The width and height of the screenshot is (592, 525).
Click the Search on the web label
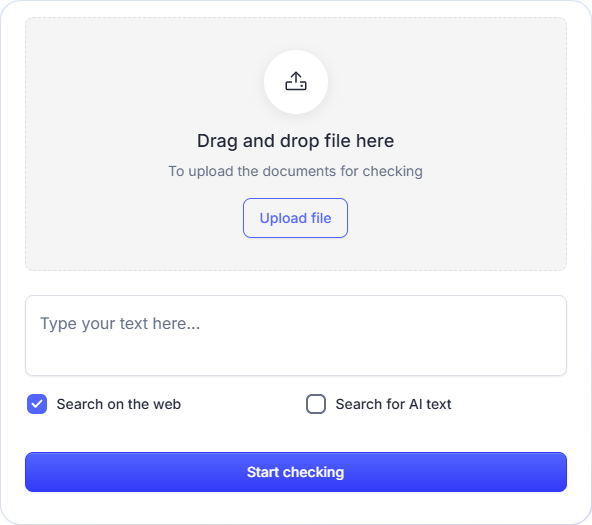click(119, 404)
